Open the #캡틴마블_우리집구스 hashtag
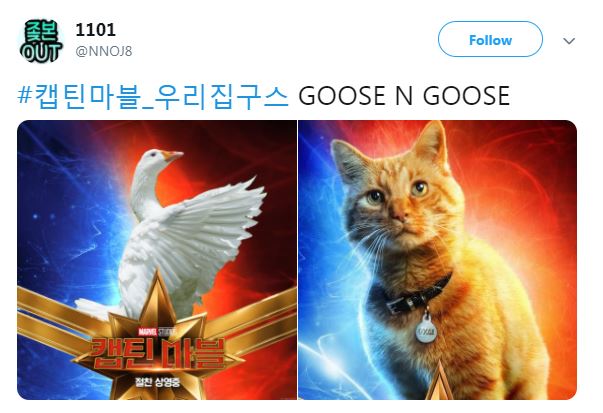 pyautogui.click(x=153, y=96)
